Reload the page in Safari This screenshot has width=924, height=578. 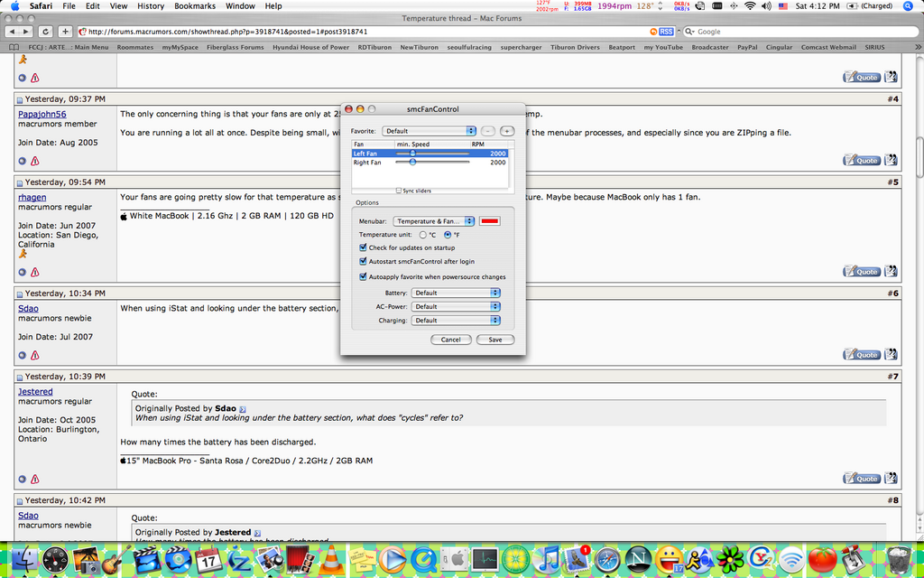(45, 32)
